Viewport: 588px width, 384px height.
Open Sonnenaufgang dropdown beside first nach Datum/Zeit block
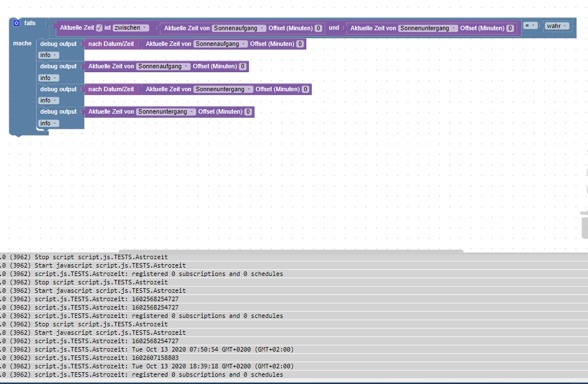pyautogui.click(x=221, y=44)
